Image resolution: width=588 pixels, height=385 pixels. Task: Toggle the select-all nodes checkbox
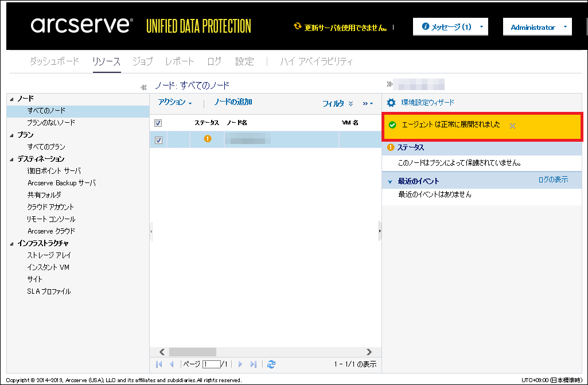158,123
